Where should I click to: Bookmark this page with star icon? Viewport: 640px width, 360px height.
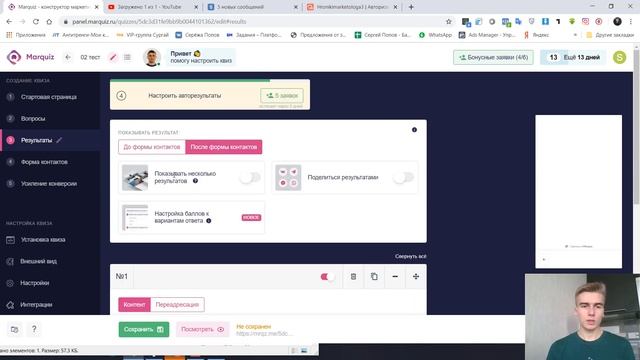449,22
